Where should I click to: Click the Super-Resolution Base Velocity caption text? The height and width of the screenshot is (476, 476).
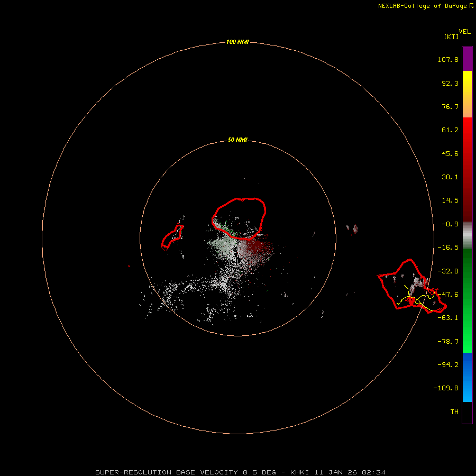tap(241, 472)
